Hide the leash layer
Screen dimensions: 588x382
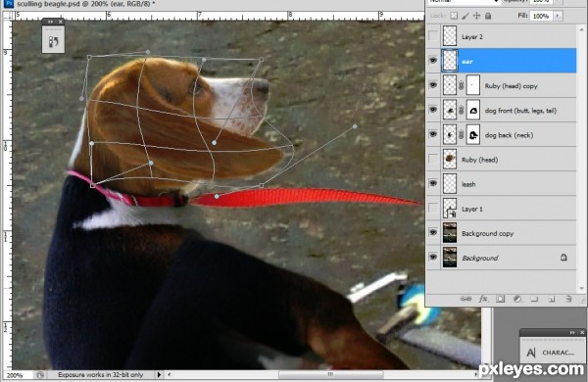pyautogui.click(x=433, y=183)
